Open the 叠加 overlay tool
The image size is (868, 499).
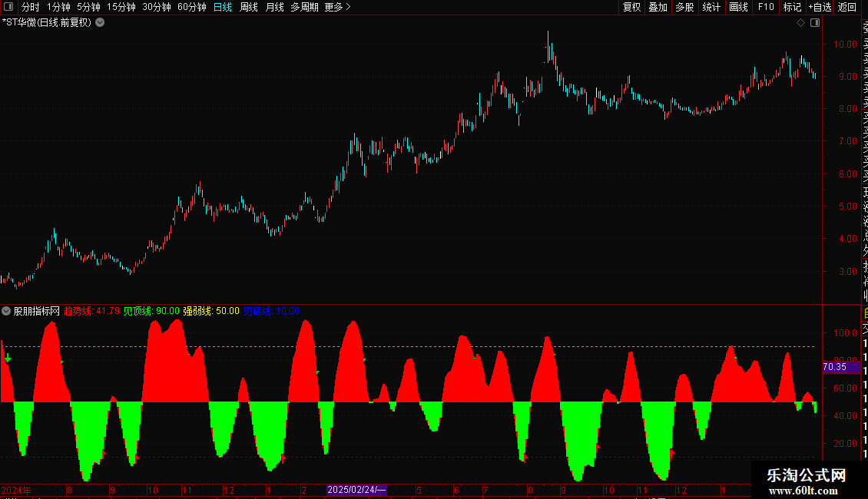tap(658, 7)
